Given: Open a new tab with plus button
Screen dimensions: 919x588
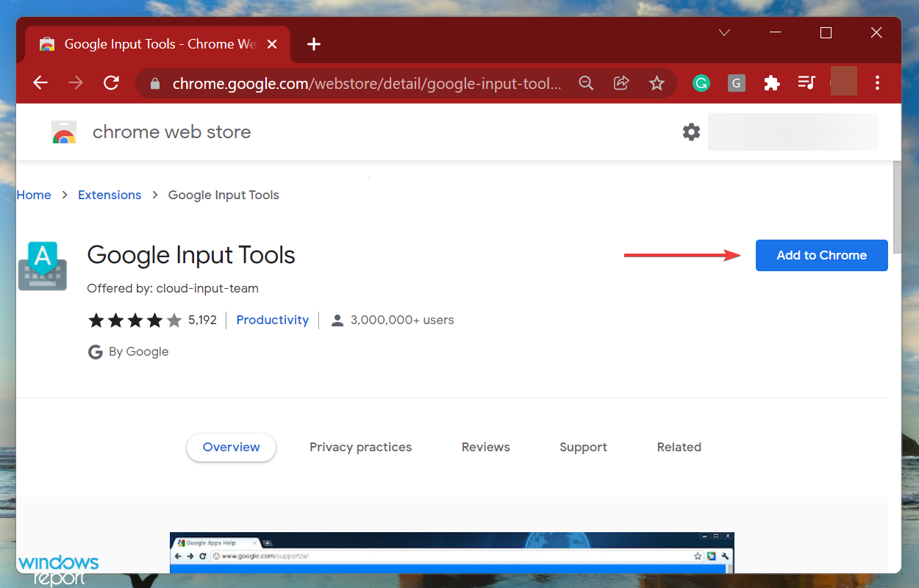Looking at the screenshot, I should coord(314,44).
